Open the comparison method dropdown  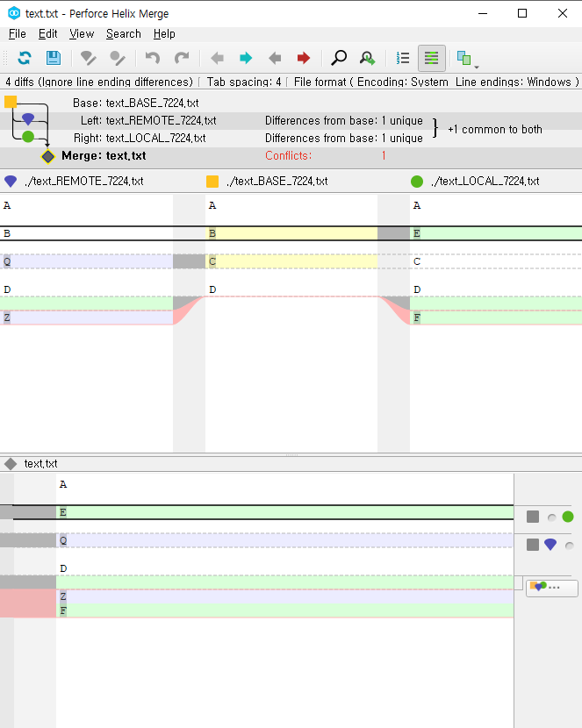tap(467, 59)
